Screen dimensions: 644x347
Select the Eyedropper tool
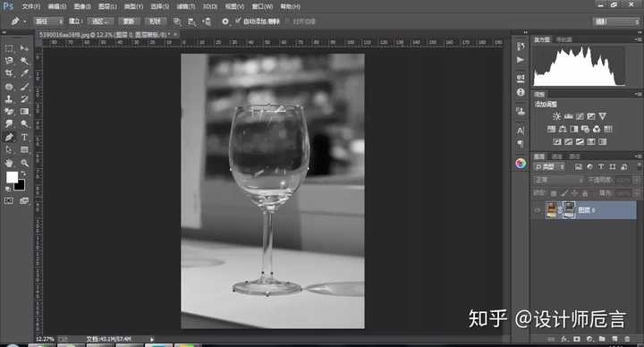tap(24, 73)
